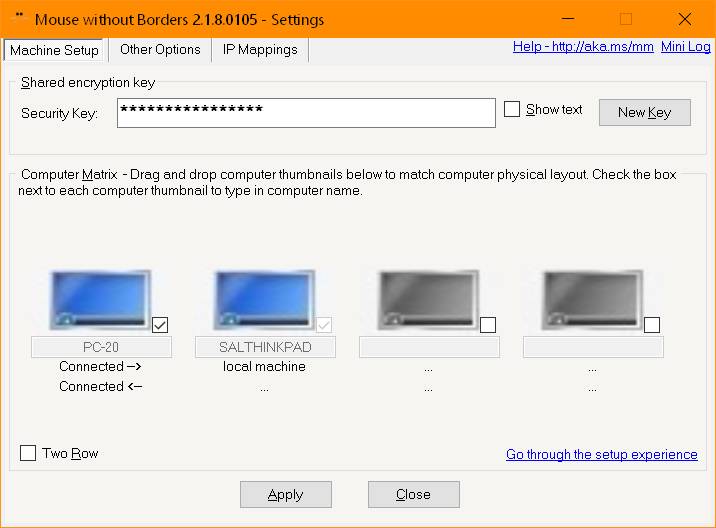The width and height of the screenshot is (716, 528).
Task: Click Go through the setup experience link
Action: [x=601, y=454]
